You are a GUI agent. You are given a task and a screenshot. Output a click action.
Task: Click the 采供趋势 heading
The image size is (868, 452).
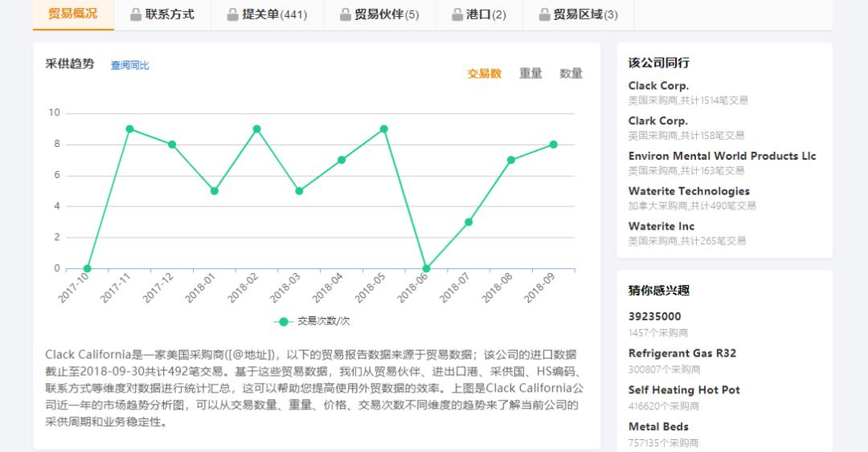[x=70, y=64]
